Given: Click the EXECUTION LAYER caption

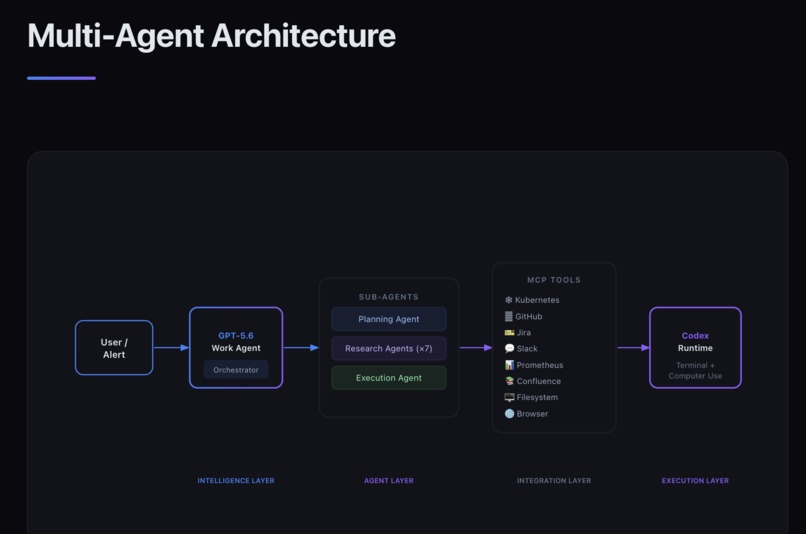Looking at the screenshot, I should tap(695, 481).
